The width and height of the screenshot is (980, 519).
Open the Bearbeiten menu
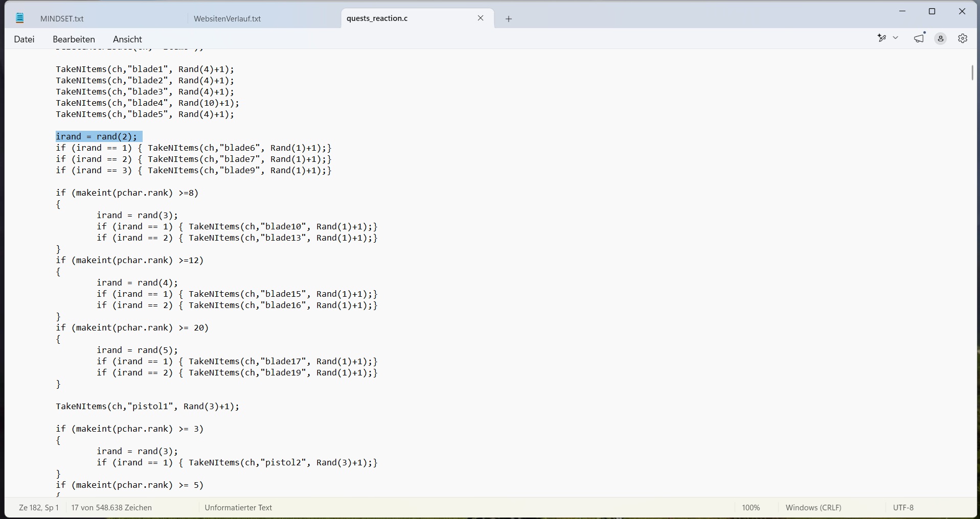[x=74, y=39]
